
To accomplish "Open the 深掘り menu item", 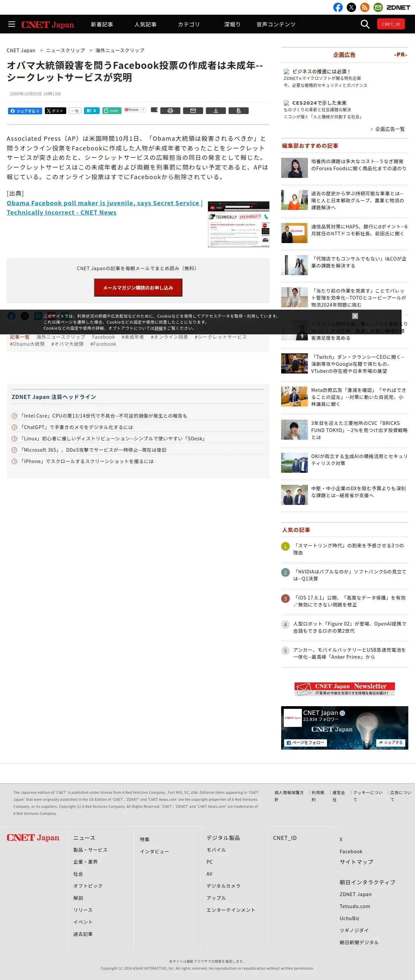I will tap(232, 24).
